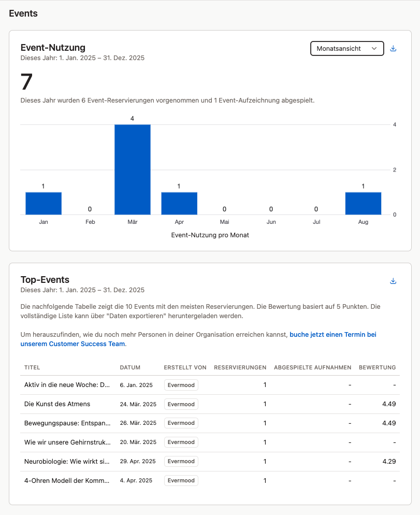Sort table by Bewertung column header

[377, 367]
